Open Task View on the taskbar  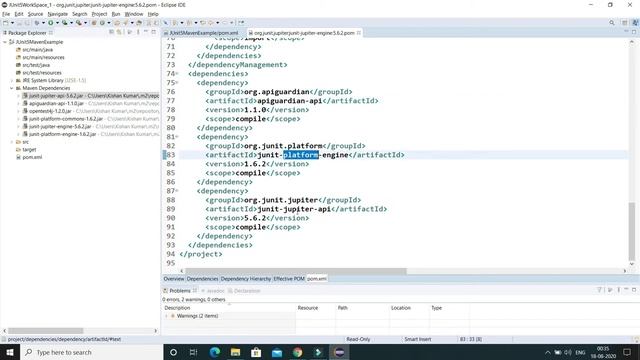(x=193, y=352)
